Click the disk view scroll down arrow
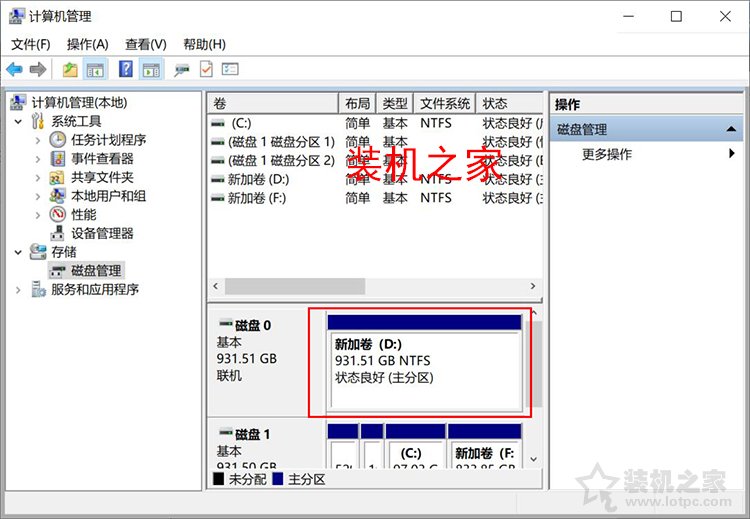 [x=534, y=459]
